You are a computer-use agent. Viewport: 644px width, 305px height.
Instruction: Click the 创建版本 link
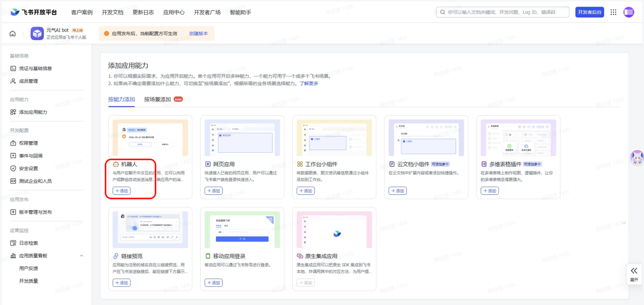(198, 33)
